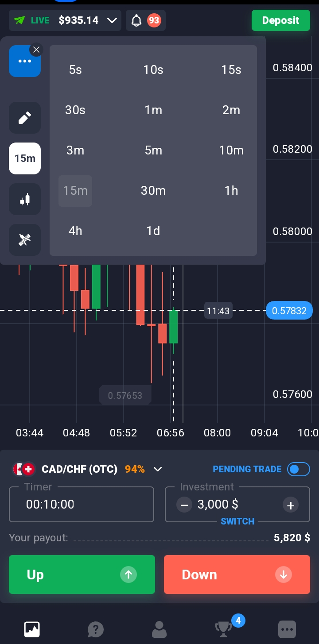
Task: Open the help question-mark tab
Action: point(95,629)
